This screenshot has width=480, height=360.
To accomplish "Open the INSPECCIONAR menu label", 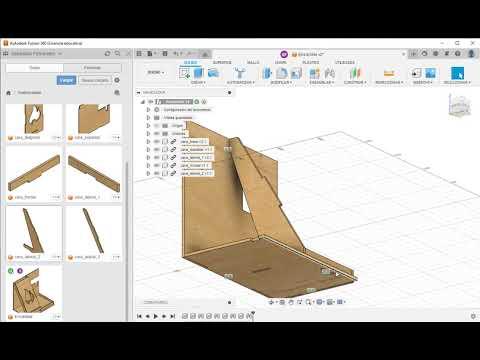I will [389, 82].
